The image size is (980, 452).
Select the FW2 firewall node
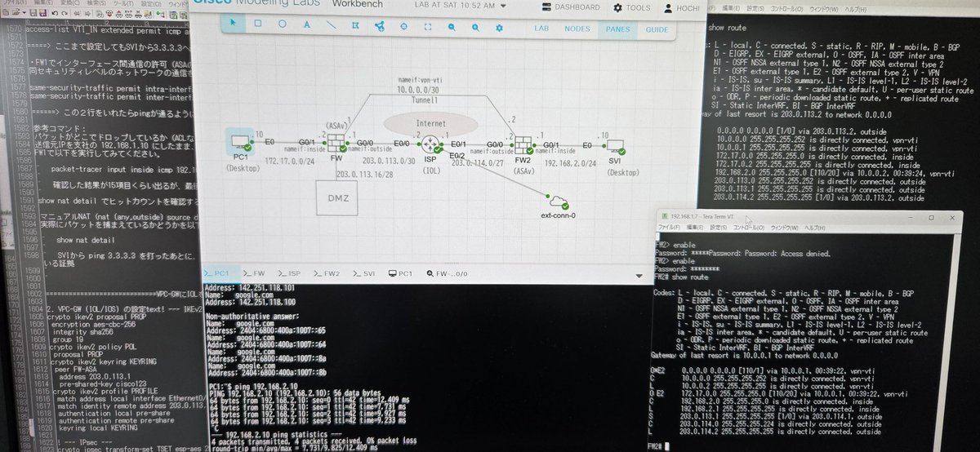pyautogui.click(x=523, y=147)
